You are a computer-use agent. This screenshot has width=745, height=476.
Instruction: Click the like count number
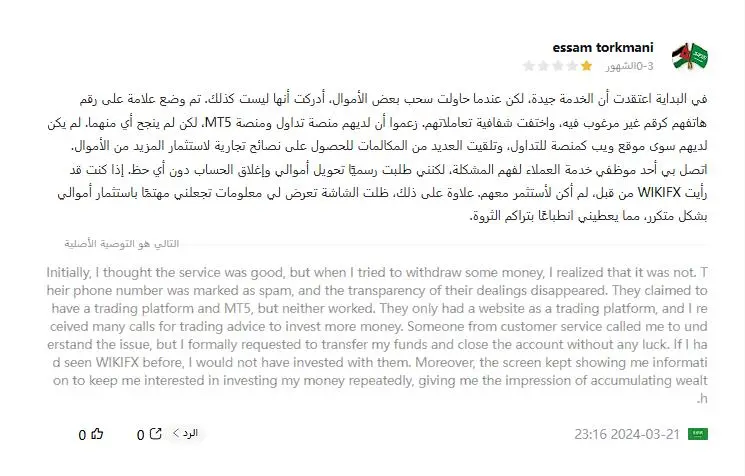tap(82, 435)
